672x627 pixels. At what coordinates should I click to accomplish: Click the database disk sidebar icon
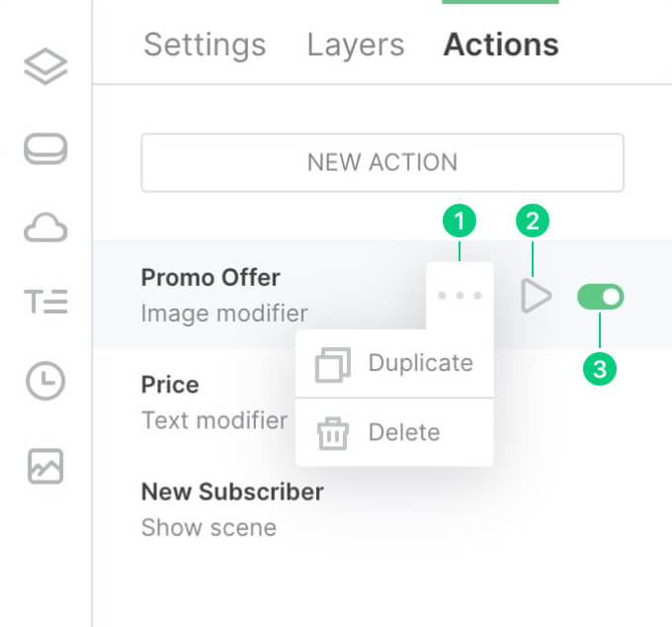[x=45, y=149]
